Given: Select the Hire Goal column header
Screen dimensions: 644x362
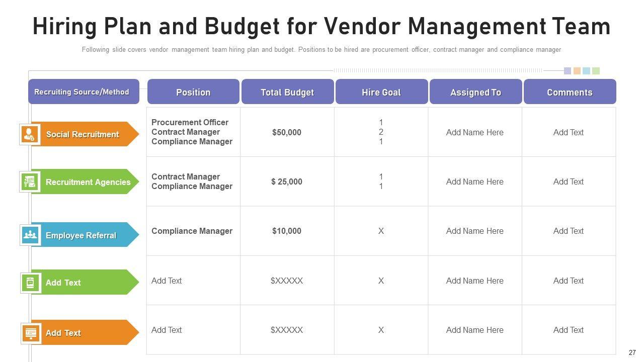Looking at the screenshot, I should tap(381, 92).
